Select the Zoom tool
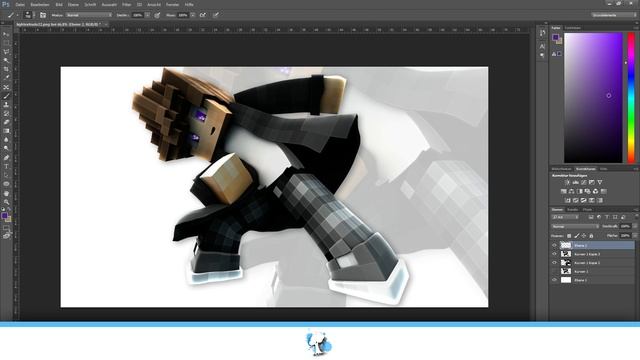Image resolution: width=640 pixels, height=360 pixels. coord(6,202)
